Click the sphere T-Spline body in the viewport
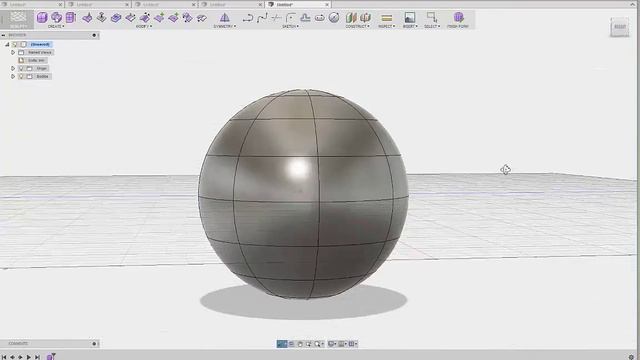 [x=303, y=194]
